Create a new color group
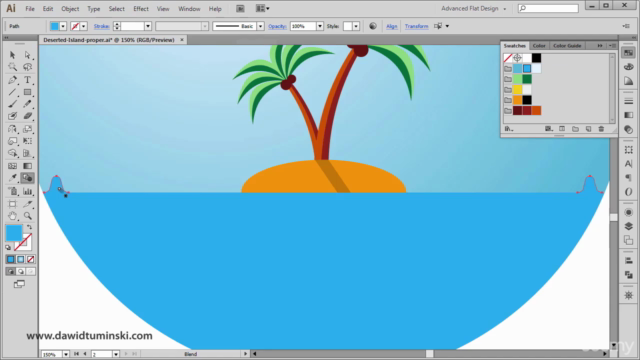 click(x=575, y=129)
